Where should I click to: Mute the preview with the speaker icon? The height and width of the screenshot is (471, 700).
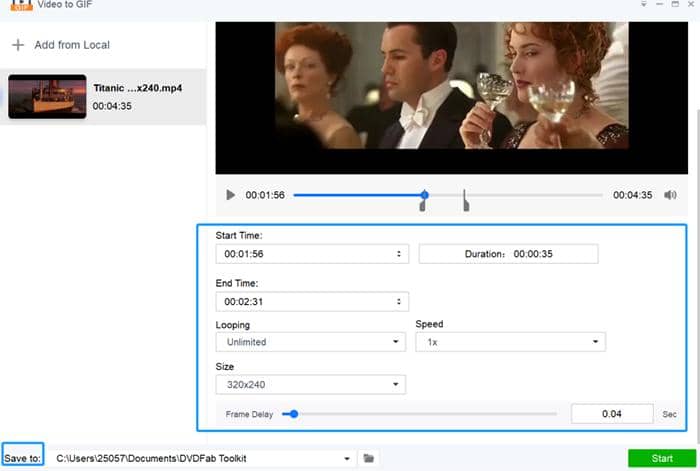coord(670,195)
